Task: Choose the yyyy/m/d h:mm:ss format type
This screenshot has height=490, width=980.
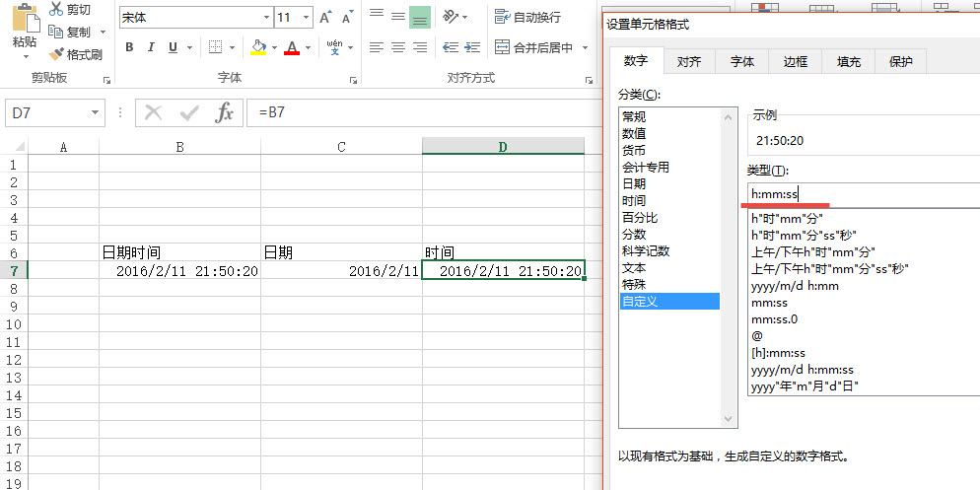Action: (x=802, y=370)
